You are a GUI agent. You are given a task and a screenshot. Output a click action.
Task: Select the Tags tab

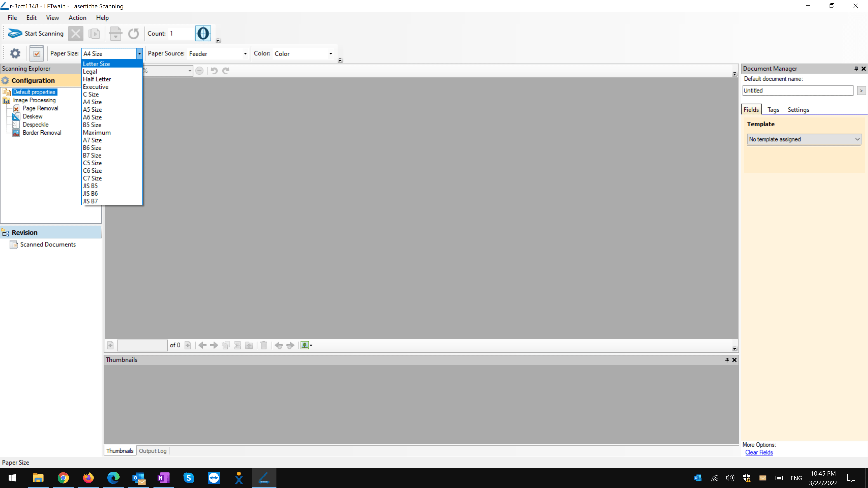point(773,110)
